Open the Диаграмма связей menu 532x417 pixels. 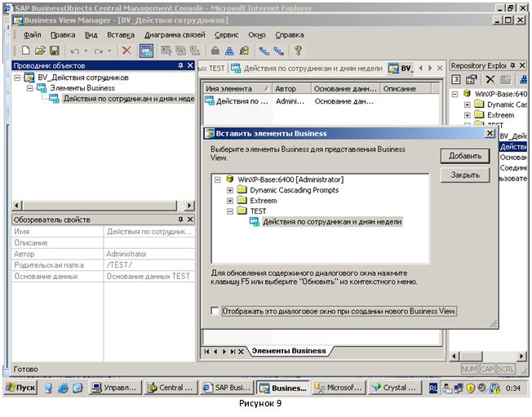[x=175, y=35]
